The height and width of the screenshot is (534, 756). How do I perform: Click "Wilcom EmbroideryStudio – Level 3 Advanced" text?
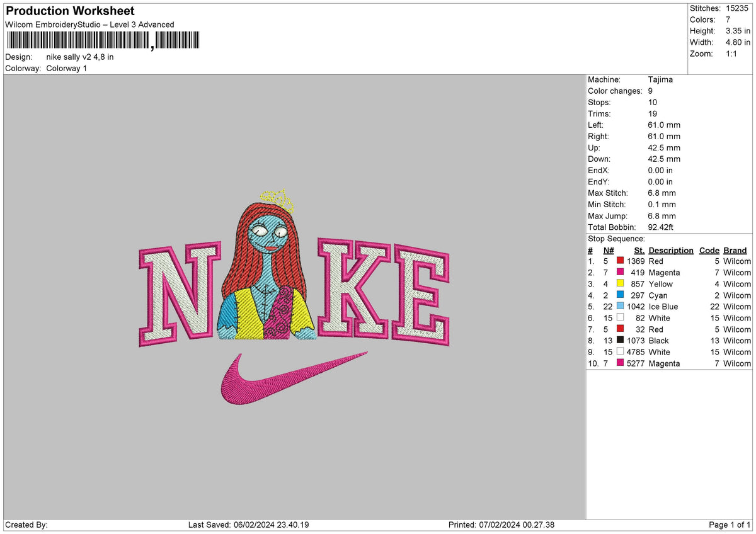tap(89, 25)
